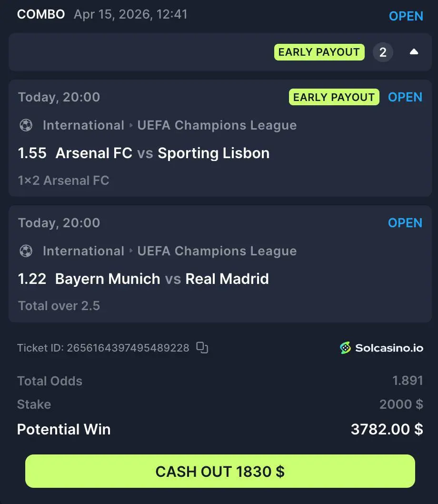Image resolution: width=438 pixels, height=504 pixels.
Task: Click soccer ball icon for Arsenal match
Action: [x=26, y=125]
